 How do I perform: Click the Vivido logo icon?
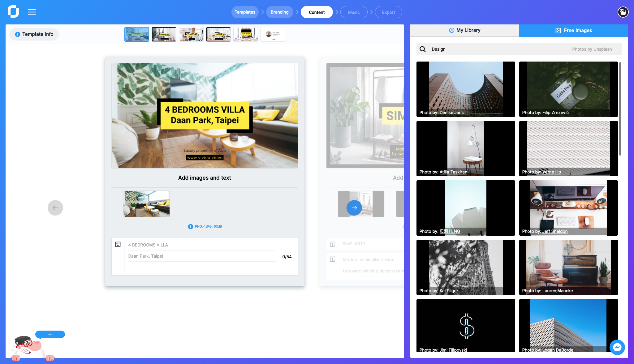tap(13, 12)
